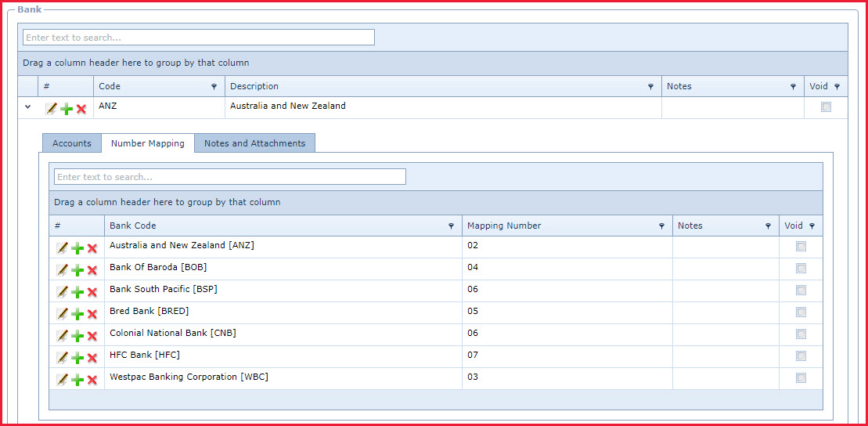This screenshot has width=868, height=426.
Task: Open filter on inner Void column
Action: (812, 226)
